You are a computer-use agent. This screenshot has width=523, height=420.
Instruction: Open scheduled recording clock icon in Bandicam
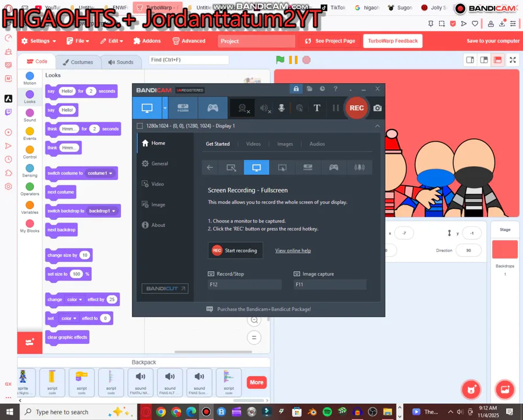pyautogui.click(x=322, y=89)
